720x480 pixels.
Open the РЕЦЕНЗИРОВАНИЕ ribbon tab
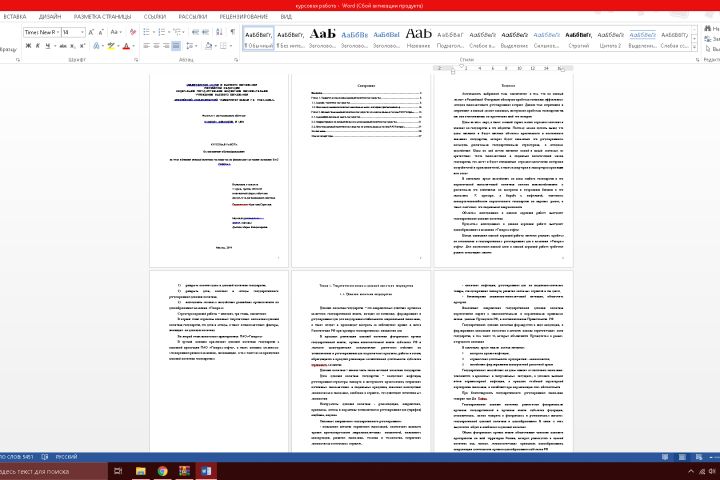pos(244,17)
